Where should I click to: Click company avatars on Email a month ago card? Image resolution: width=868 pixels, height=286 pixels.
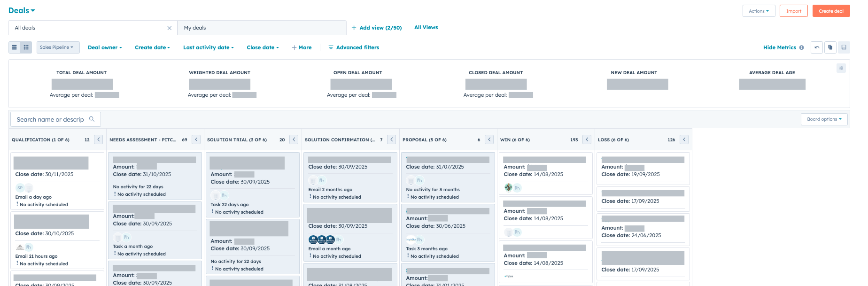tap(322, 240)
